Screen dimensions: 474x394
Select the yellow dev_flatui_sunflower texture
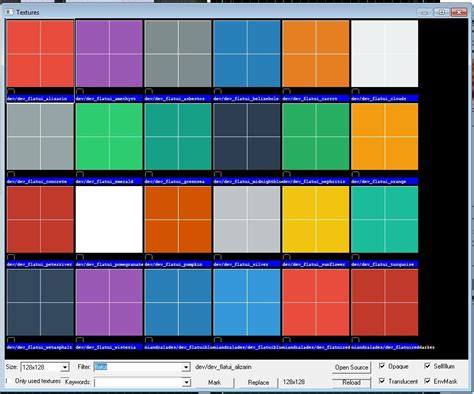316,219
